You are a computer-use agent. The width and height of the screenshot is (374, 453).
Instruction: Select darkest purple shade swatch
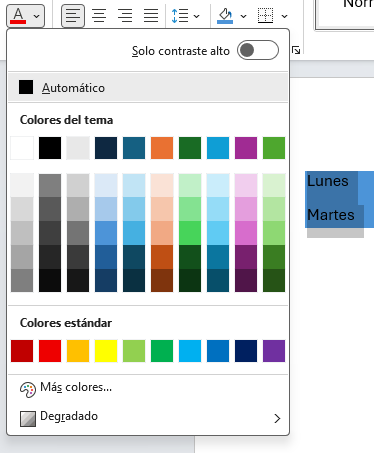coord(246,280)
